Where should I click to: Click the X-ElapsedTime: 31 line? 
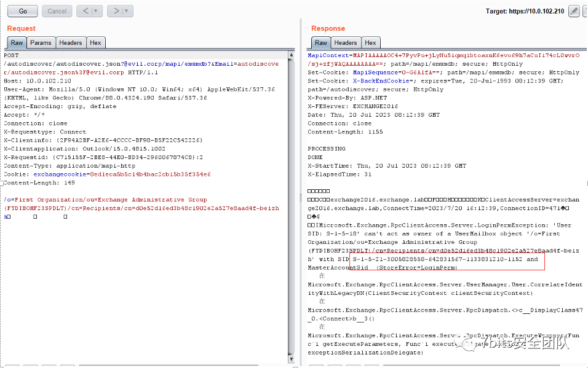(x=340, y=174)
